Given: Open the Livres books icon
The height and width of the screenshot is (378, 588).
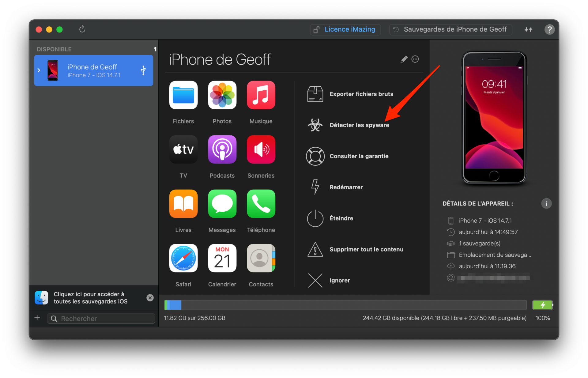Looking at the screenshot, I should click(183, 204).
